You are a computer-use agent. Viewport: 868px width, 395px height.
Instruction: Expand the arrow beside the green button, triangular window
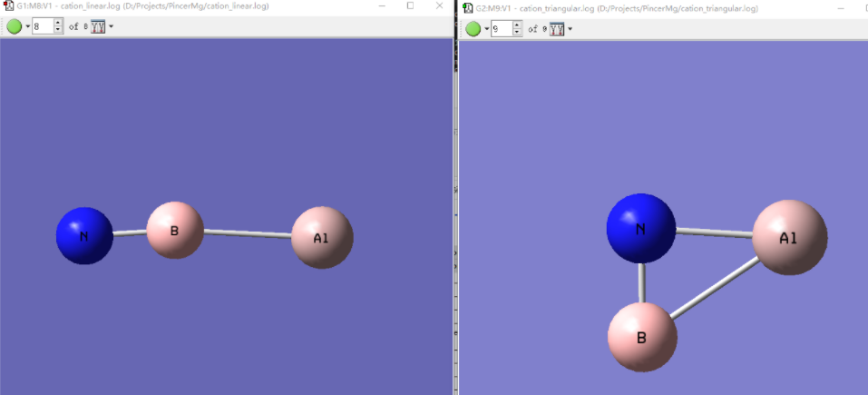pos(486,29)
